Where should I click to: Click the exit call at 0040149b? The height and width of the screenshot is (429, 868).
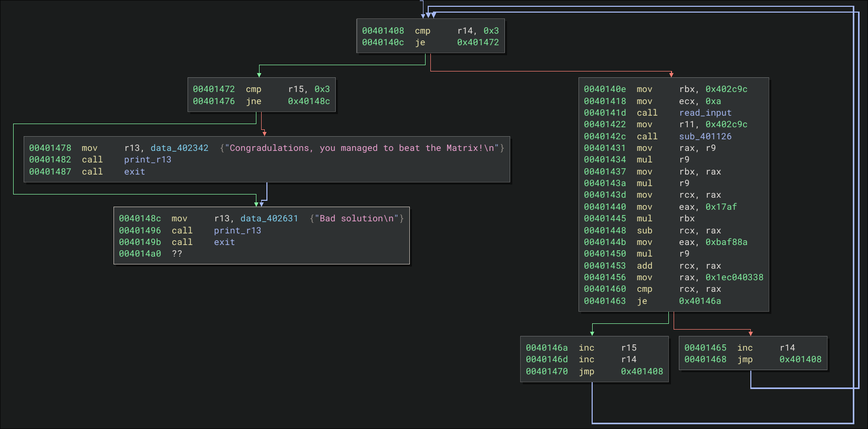pos(224,242)
